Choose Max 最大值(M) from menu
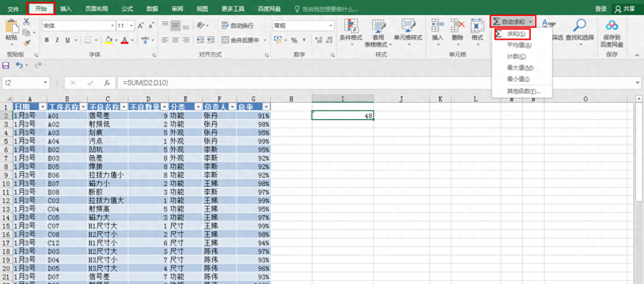Image resolution: width=644 pixels, height=284 pixels. [520, 67]
